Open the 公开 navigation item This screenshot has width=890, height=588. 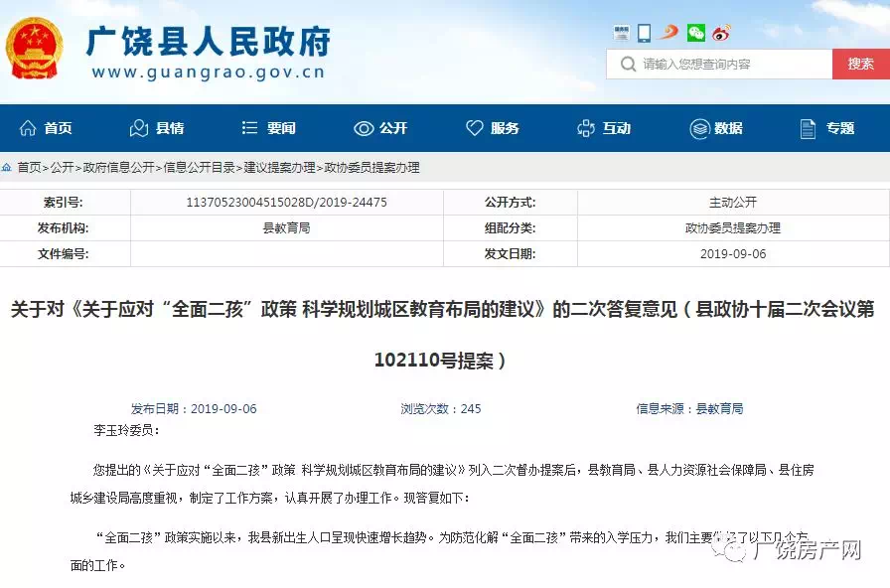coord(380,128)
